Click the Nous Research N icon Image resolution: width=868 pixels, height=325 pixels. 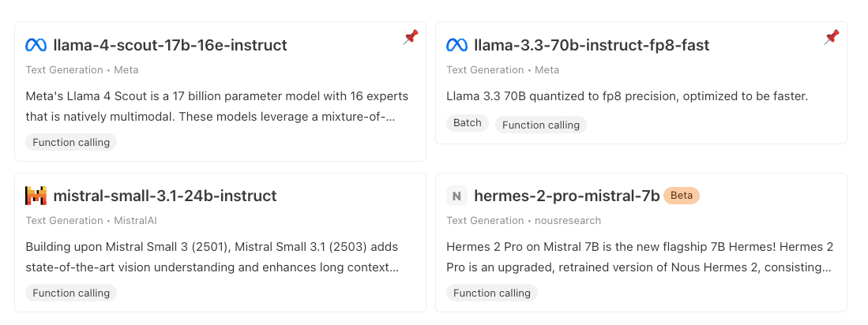click(457, 196)
